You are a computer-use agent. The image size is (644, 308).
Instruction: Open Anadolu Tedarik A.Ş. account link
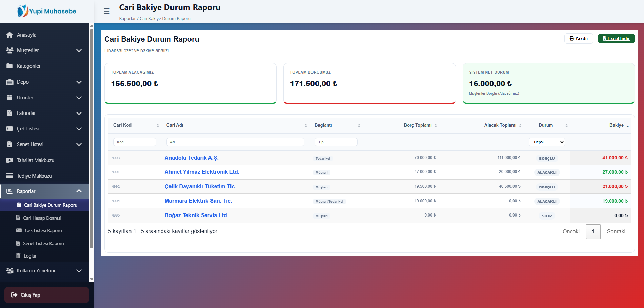click(x=192, y=158)
